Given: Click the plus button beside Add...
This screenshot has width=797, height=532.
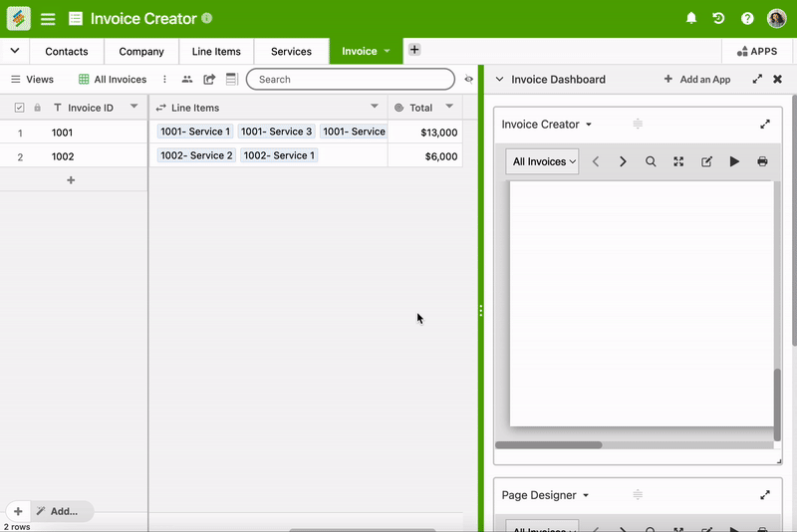Looking at the screenshot, I should (18, 511).
